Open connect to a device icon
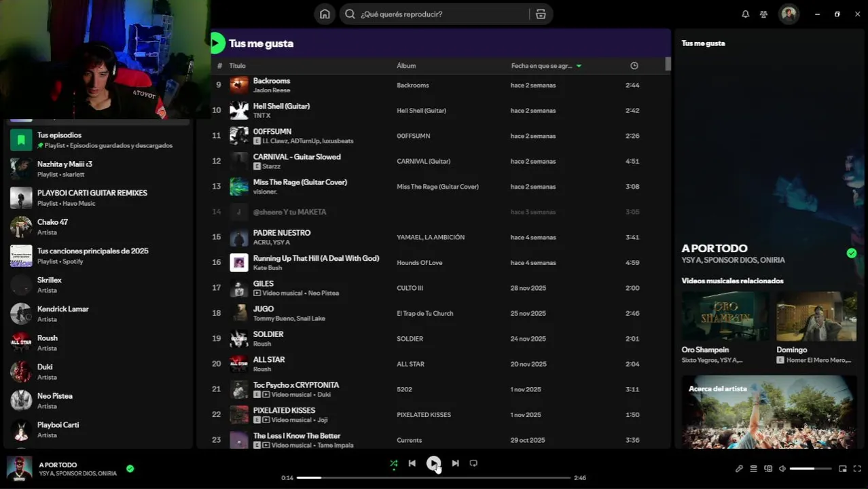This screenshot has height=489, width=868. pyautogui.click(x=768, y=469)
